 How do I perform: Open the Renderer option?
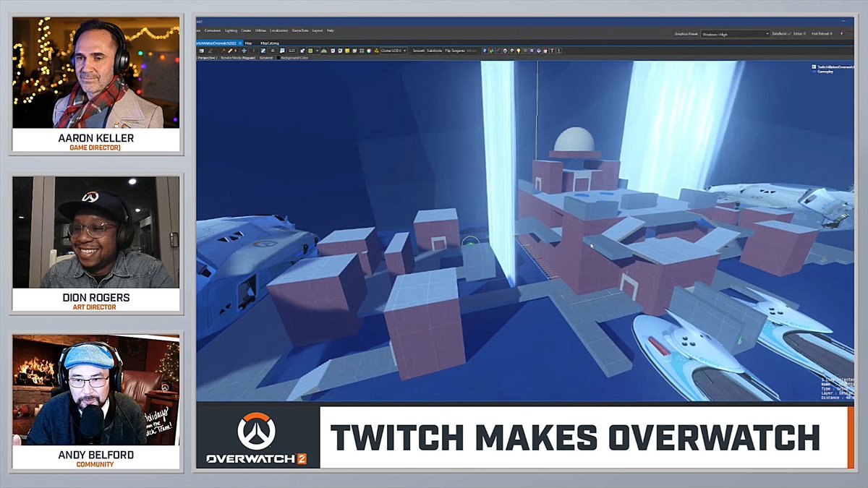[x=266, y=58]
